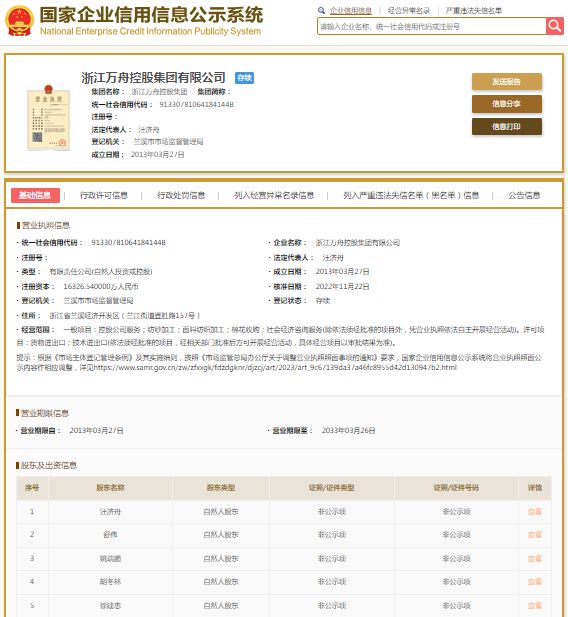This screenshot has height=617, width=568.
Task: Click the red search magnifier button
Action: 555,26
